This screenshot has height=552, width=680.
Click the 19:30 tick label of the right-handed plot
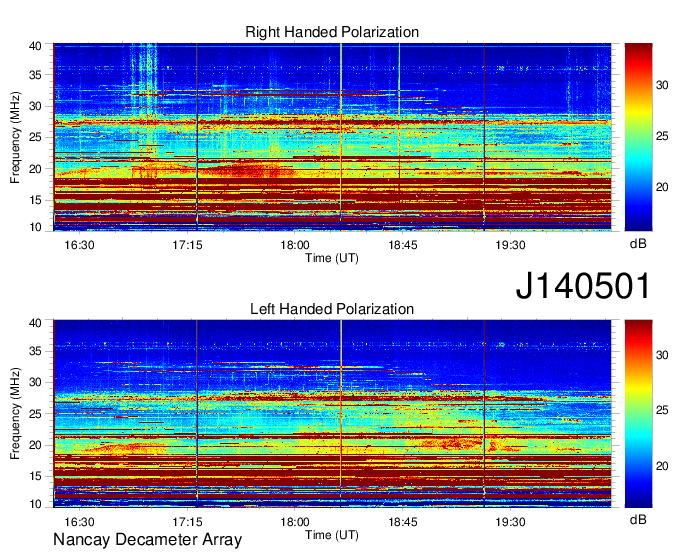tap(510, 245)
